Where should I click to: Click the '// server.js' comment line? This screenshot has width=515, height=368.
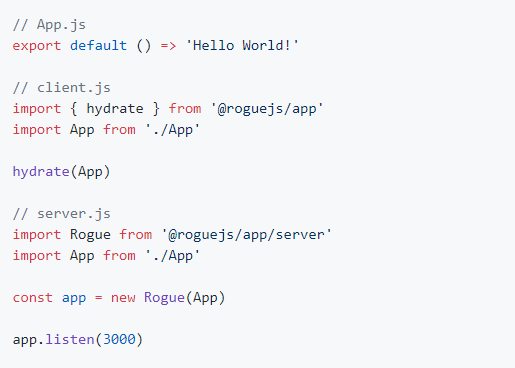pyautogui.click(x=62, y=214)
